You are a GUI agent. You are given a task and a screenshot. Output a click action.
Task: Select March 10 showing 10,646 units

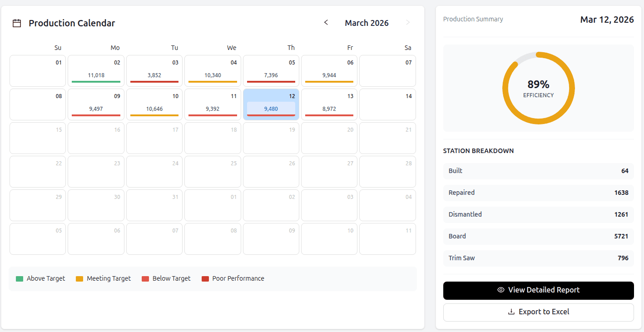pyautogui.click(x=154, y=104)
